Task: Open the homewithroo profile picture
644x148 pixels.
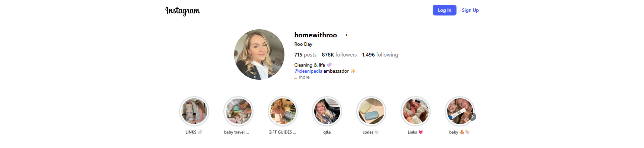Action: pyautogui.click(x=259, y=54)
